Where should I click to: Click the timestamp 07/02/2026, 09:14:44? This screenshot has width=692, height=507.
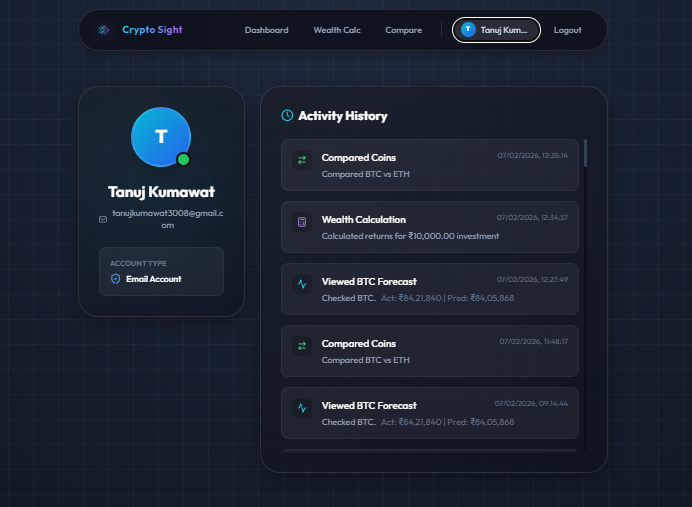tap(531, 403)
